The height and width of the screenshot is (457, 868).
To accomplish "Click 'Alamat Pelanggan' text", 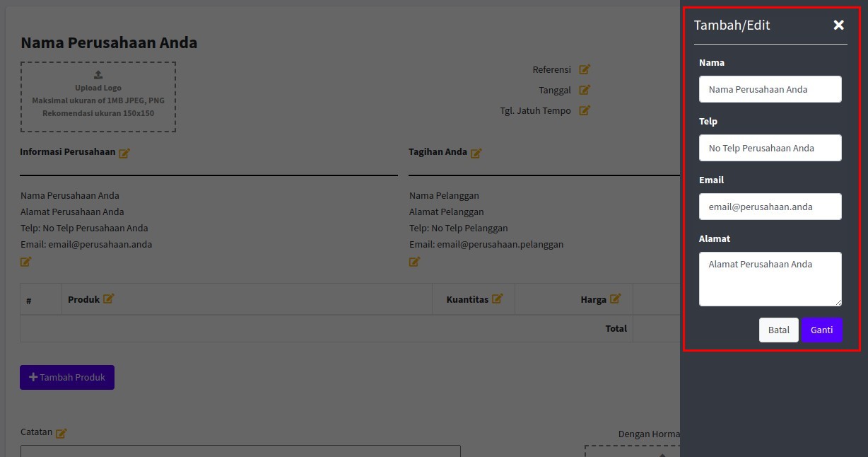I will click(x=447, y=212).
